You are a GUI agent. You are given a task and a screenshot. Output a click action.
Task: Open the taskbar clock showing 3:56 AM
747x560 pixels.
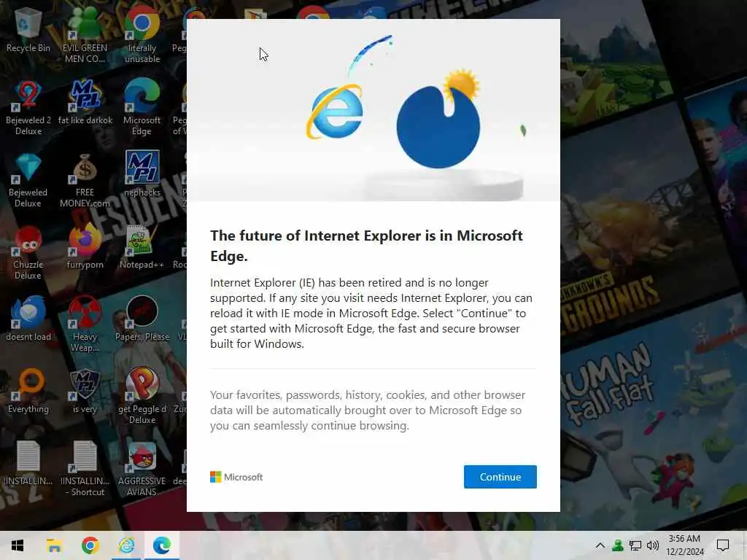click(684, 545)
